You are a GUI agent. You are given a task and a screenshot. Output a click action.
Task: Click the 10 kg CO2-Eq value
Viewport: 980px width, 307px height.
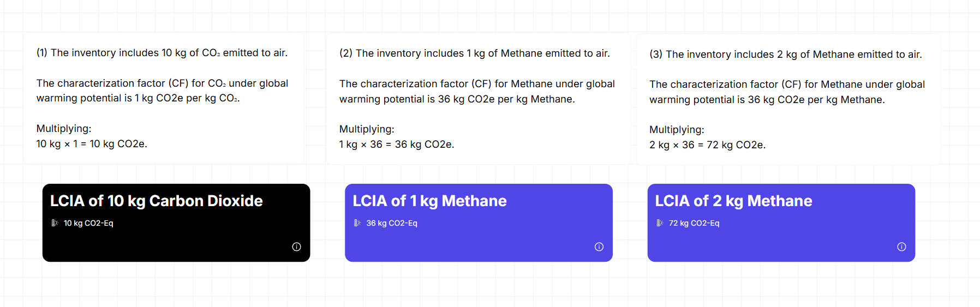[88, 223]
